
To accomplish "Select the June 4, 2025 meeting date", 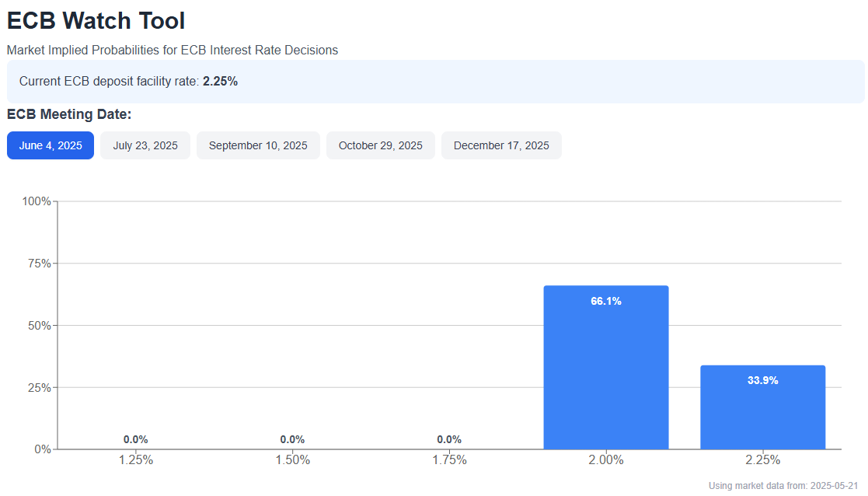I will [51, 145].
